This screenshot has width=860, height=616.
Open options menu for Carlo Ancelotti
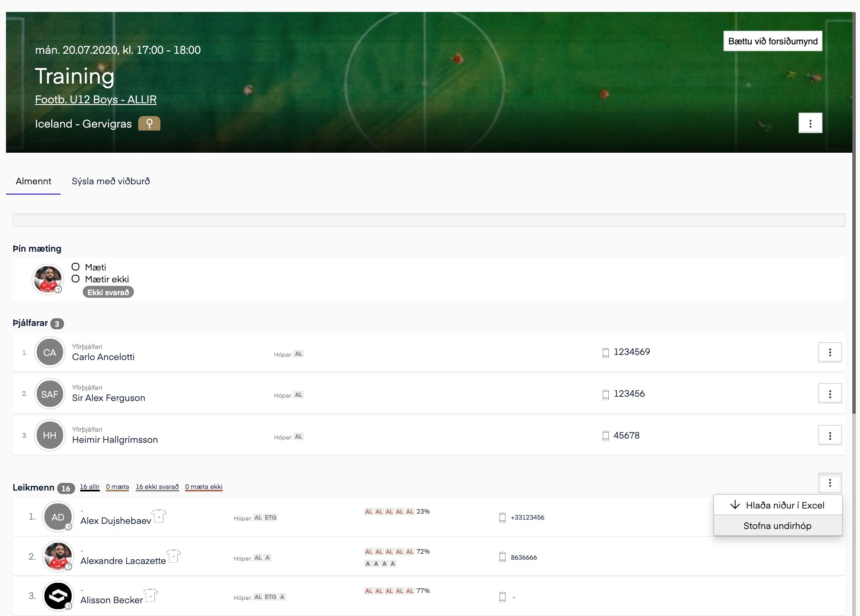830,352
